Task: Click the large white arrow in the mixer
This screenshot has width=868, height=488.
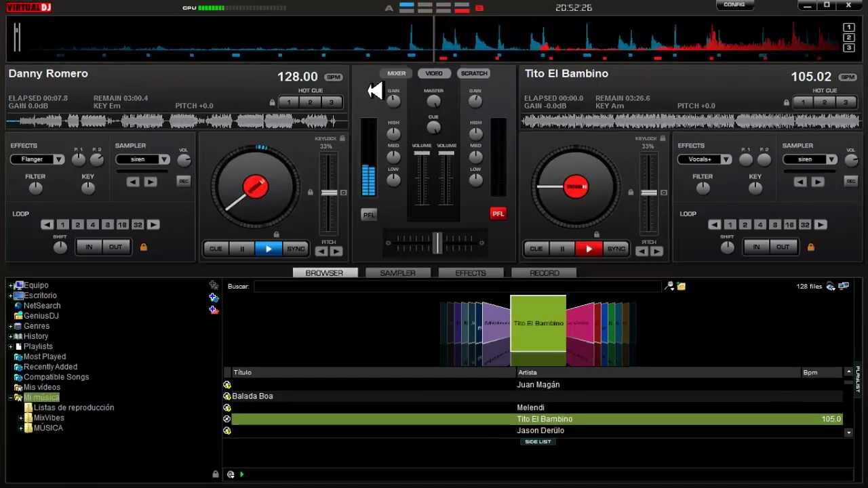Action: (x=375, y=90)
